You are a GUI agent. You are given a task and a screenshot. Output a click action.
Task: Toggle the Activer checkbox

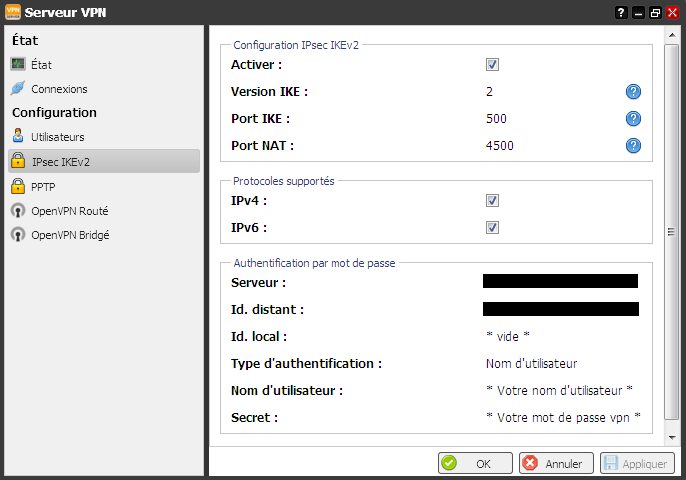tap(492, 65)
